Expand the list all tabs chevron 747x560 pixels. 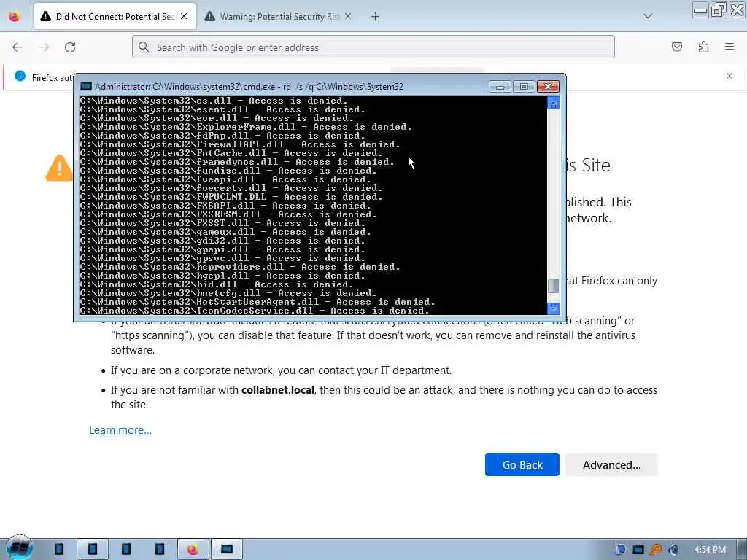[648, 16]
